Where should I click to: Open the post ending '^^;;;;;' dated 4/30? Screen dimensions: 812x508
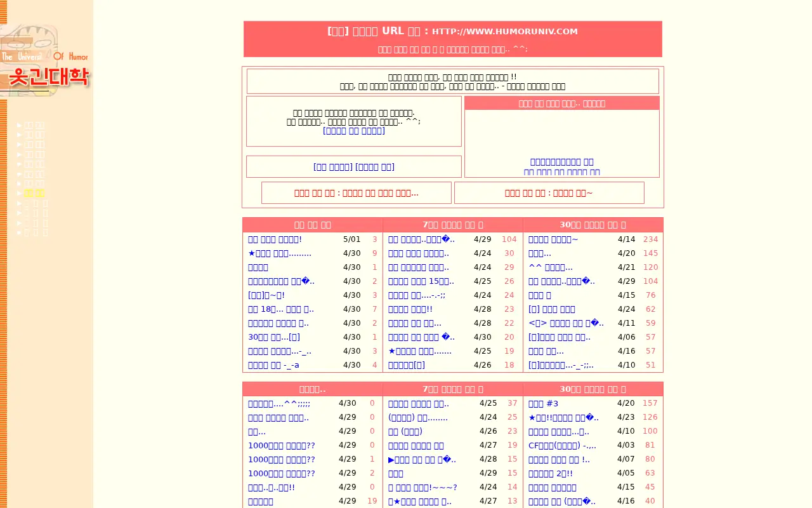[279, 403]
